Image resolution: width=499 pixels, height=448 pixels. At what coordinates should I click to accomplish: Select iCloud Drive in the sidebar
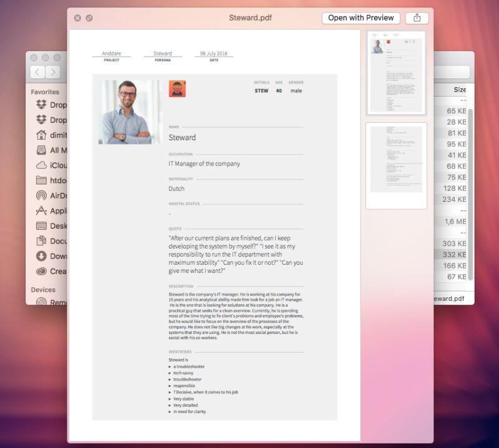(x=53, y=165)
